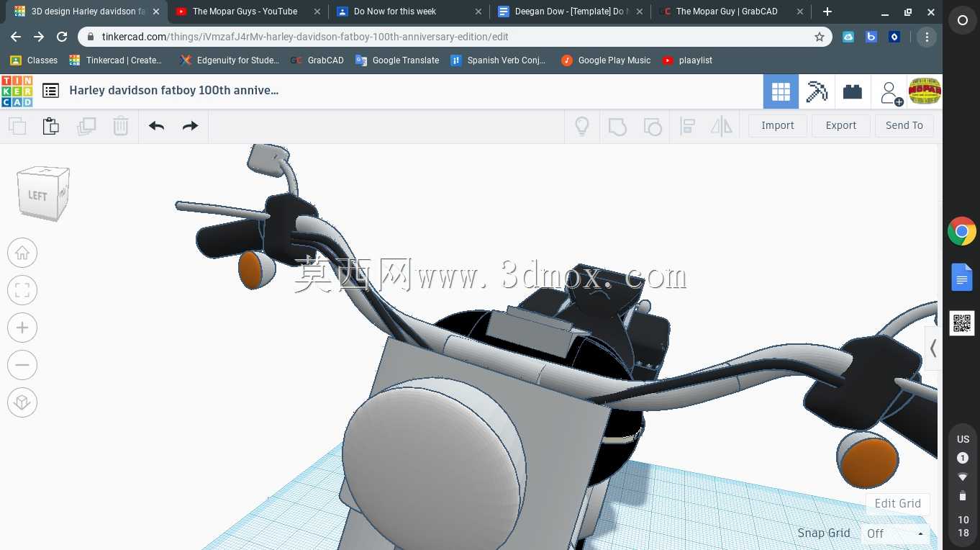
Task: Open Google Docs from the shelf
Action: pos(962,278)
